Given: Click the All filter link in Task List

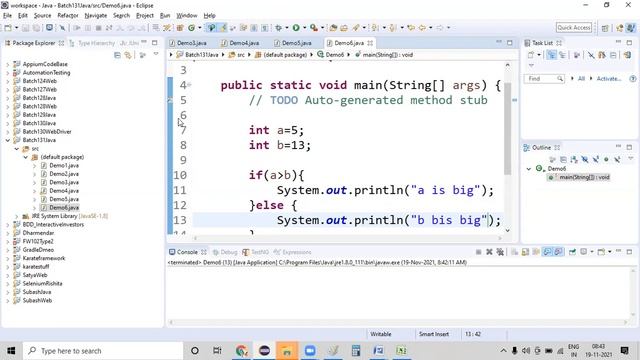Looking at the screenshot, I should pyautogui.click(x=581, y=79).
